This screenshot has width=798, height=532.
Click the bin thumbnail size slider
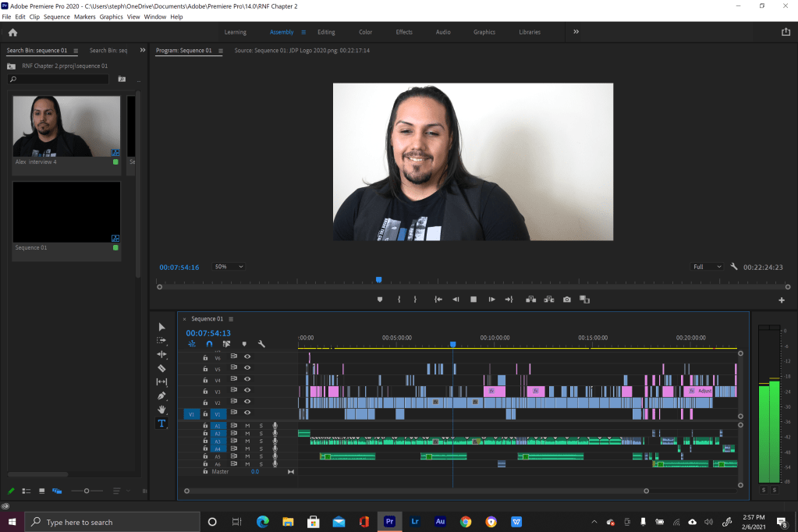(x=87, y=491)
